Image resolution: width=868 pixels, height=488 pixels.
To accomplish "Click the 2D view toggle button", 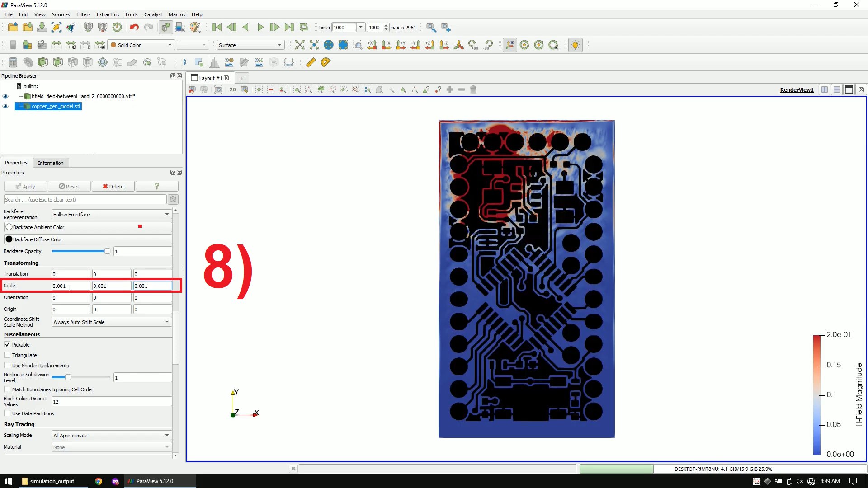I will coord(232,89).
